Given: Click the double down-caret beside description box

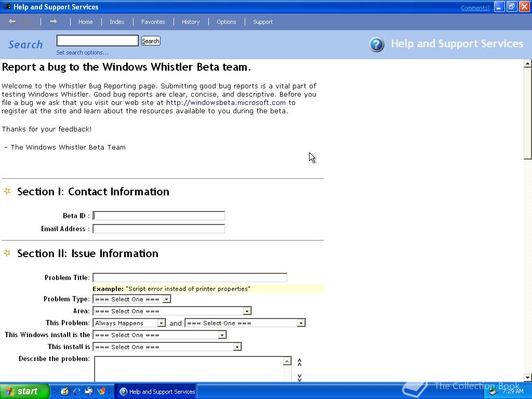Looking at the screenshot, I should (300, 378).
